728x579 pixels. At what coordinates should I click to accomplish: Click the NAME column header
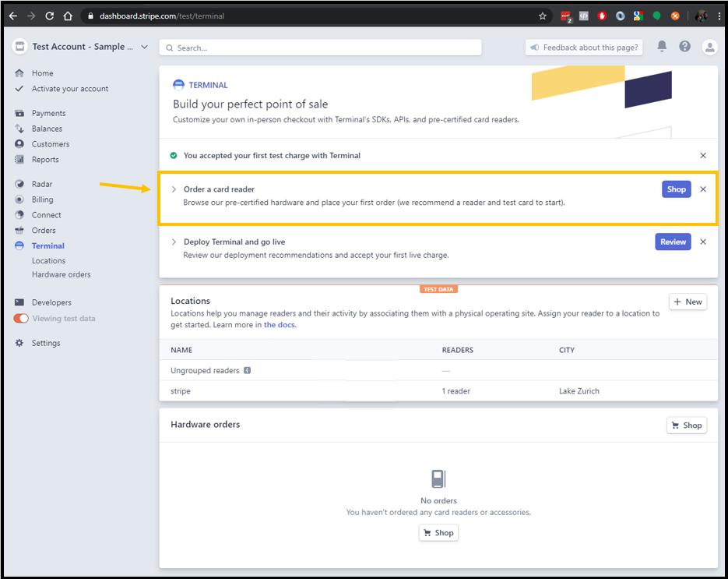click(181, 350)
